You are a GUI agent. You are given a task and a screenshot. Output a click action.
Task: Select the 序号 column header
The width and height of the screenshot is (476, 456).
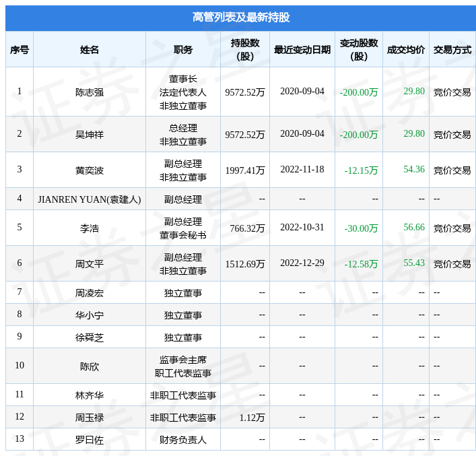(x=20, y=50)
